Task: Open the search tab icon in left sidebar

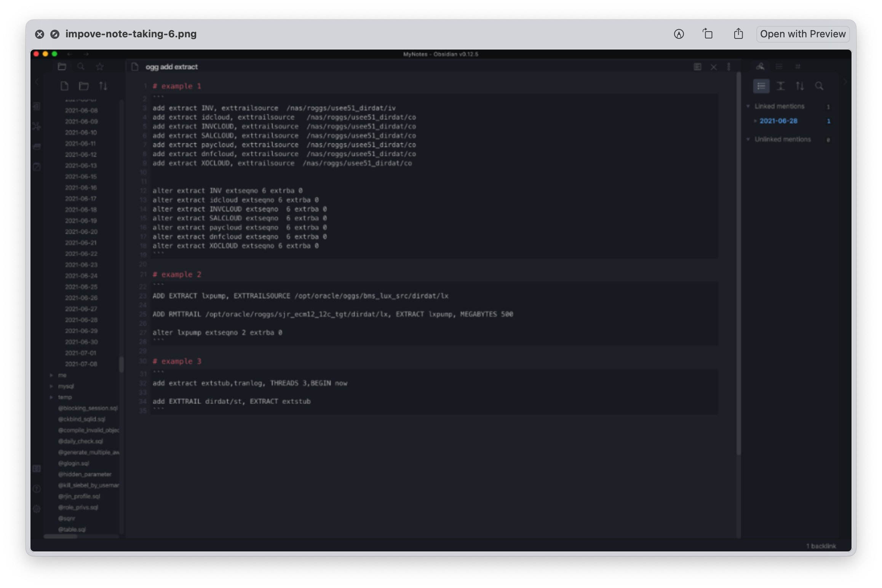Action: tap(81, 67)
